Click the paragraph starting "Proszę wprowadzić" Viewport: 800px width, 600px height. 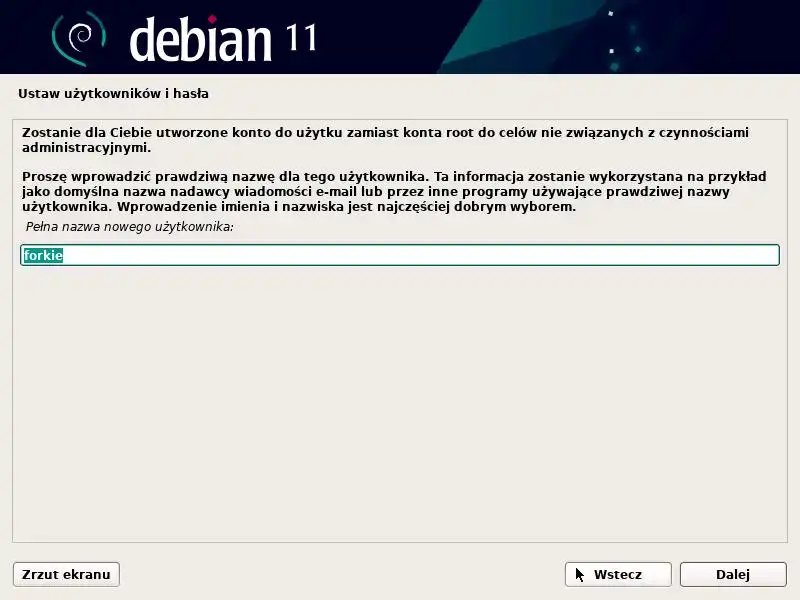(x=394, y=191)
